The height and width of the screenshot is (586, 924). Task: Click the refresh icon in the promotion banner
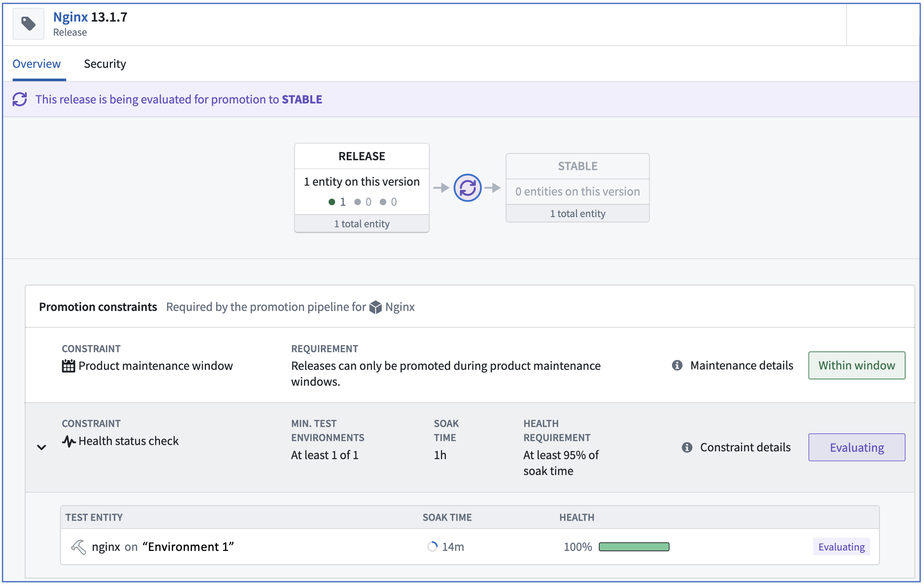[x=20, y=99]
